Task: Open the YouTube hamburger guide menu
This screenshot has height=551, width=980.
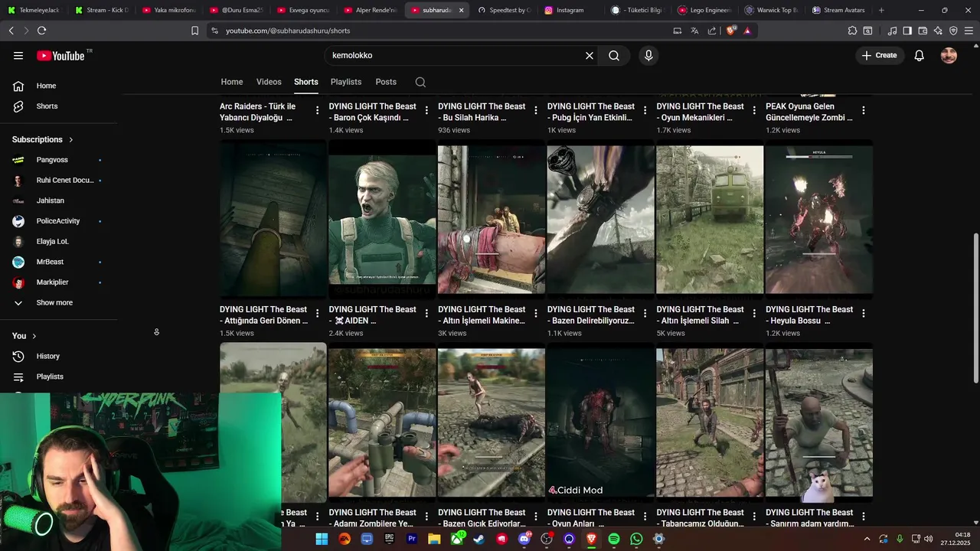Action: tap(18, 55)
